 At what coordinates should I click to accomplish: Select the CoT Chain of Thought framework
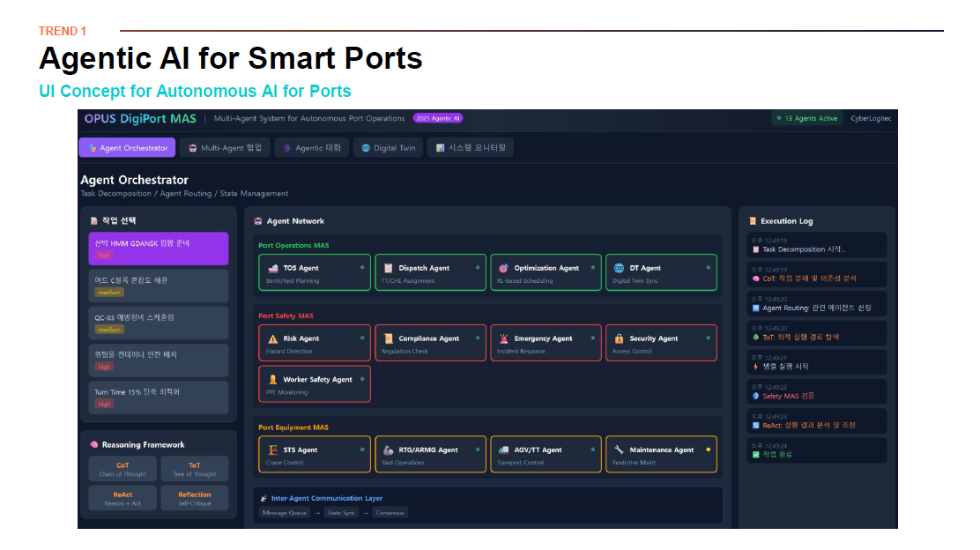(122, 469)
